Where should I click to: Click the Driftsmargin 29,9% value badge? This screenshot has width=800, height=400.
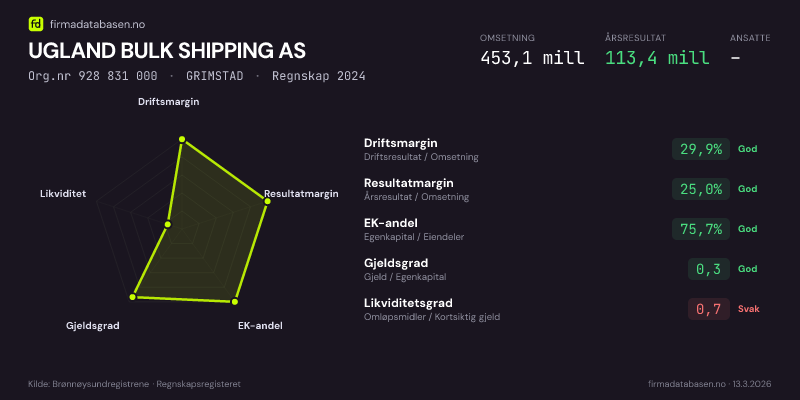point(701,149)
